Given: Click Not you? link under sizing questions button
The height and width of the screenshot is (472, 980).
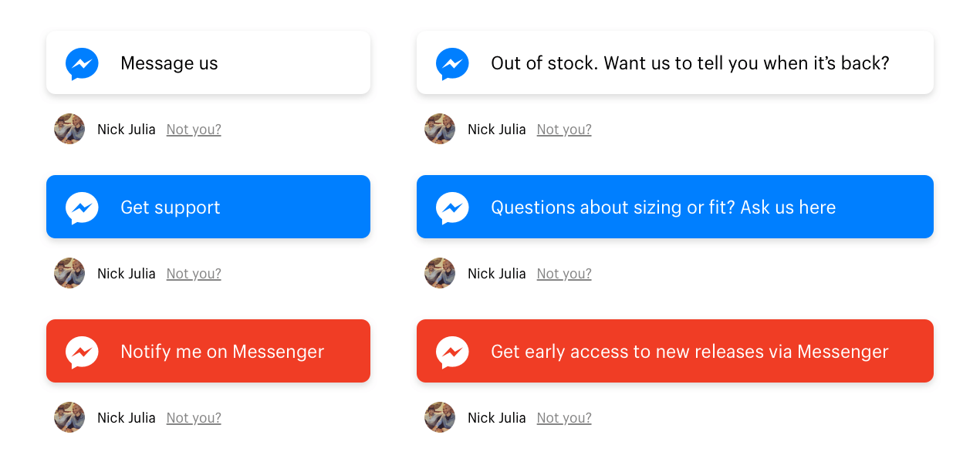Looking at the screenshot, I should coord(564,274).
